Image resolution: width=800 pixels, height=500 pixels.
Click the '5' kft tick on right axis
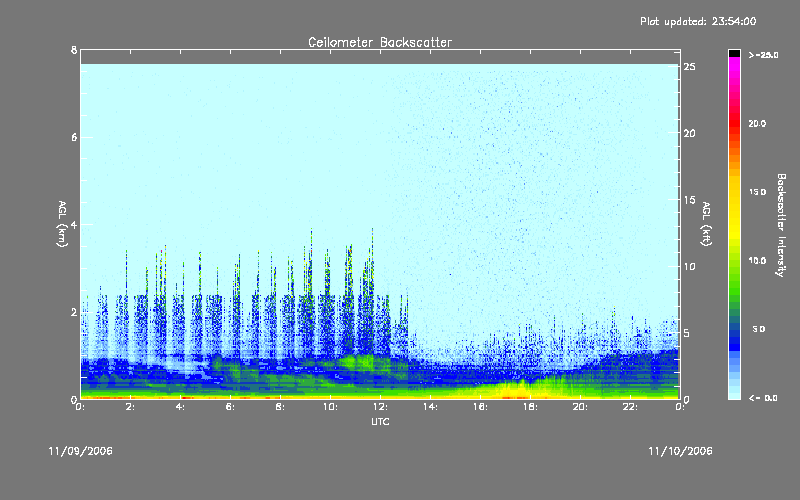tap(687, 333)
